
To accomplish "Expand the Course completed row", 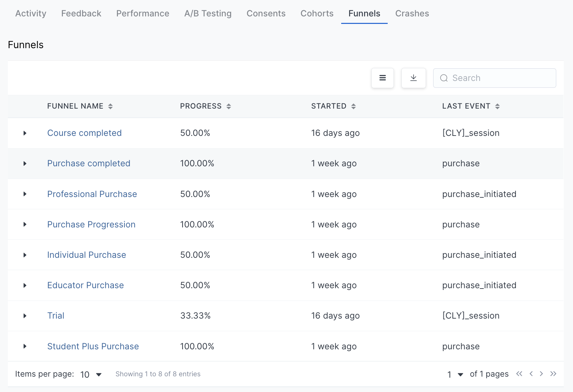I will 25,133.
